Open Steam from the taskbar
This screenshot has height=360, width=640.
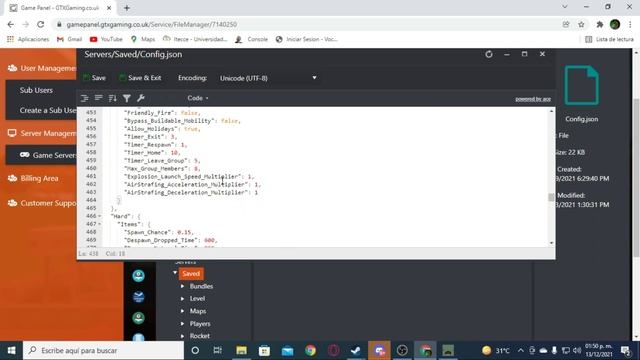tap(356, 350)
